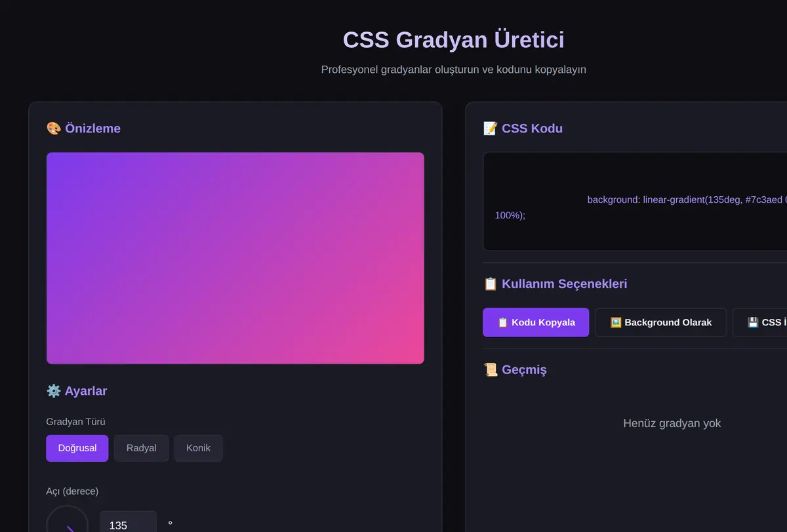787x532 pixels.
Task: Click the CSS code output text
Action: pyautogui.click(x=641, y=207)
